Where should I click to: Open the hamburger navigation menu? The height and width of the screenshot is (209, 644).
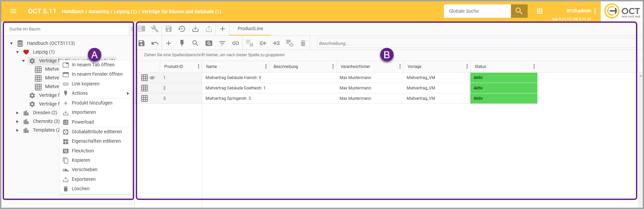pos(13,11)
